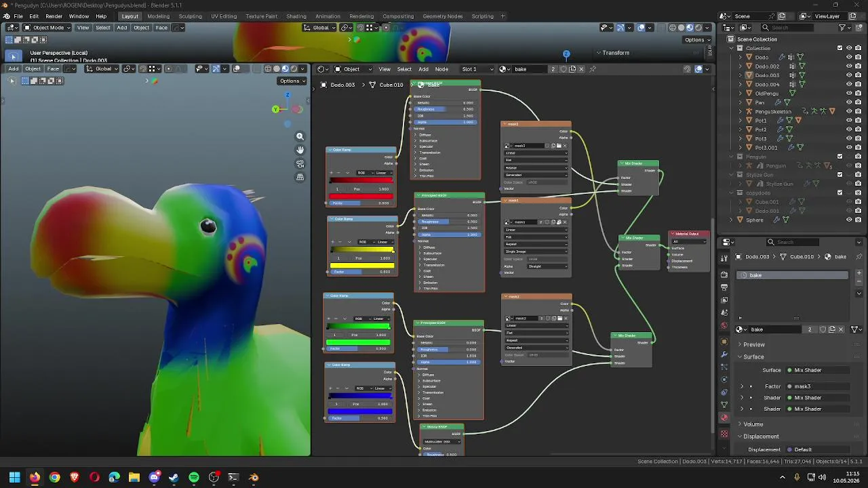Click the pan hand gizmo in viewport

coord(300,150)
